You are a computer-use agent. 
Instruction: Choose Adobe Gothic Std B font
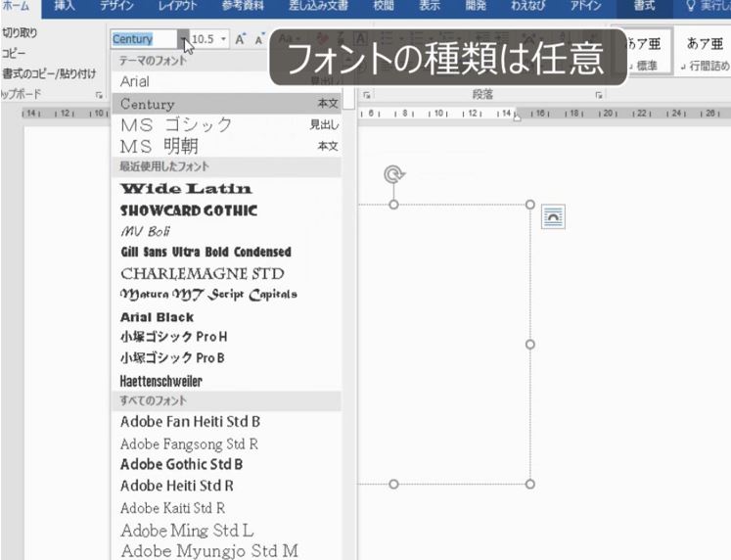(227, 464)
